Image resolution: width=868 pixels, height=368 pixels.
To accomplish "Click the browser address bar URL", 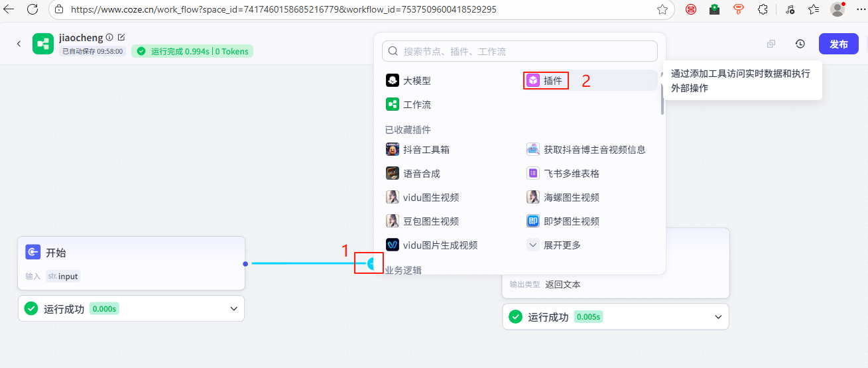I will (x=283, y=9).
